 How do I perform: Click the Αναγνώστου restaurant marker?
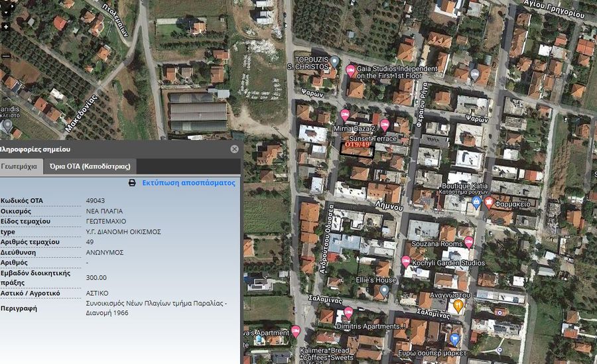coord(458,305)
